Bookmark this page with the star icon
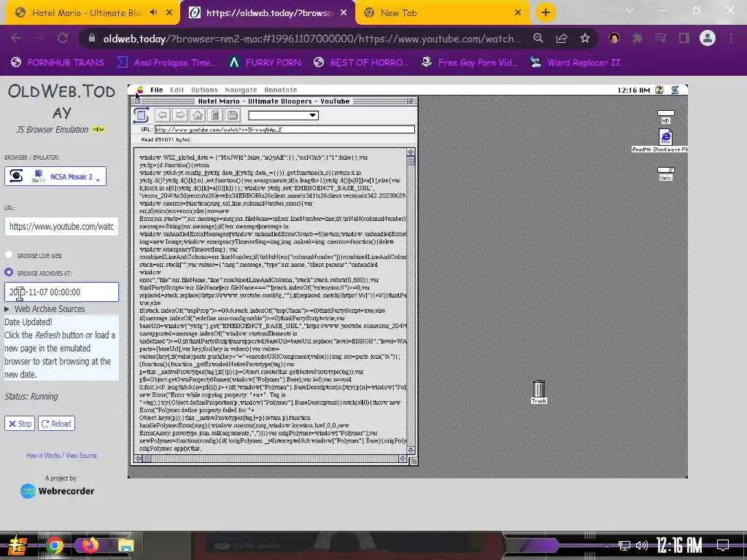Image resolution: width=747 pixels, height=560 pixels. (585, 38)
